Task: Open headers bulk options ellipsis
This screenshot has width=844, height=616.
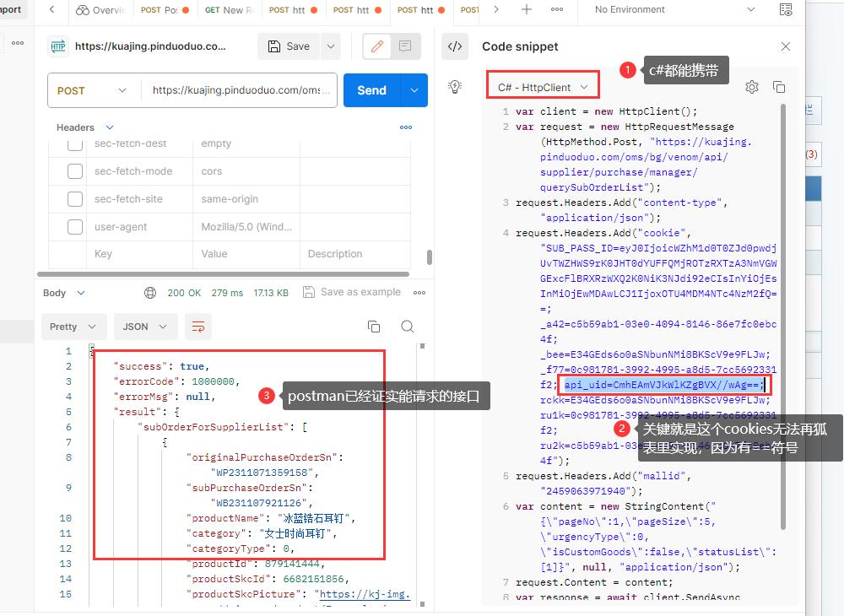Action: pos(406,127)
